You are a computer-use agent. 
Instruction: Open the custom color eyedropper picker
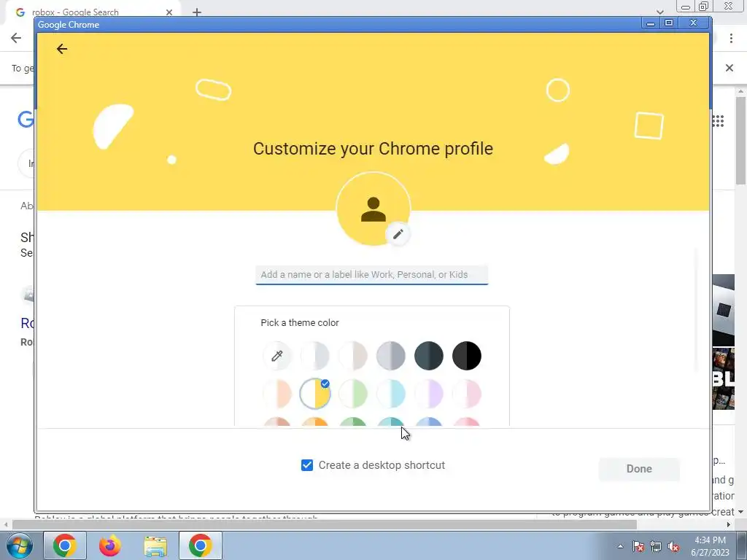coord(276,356)
